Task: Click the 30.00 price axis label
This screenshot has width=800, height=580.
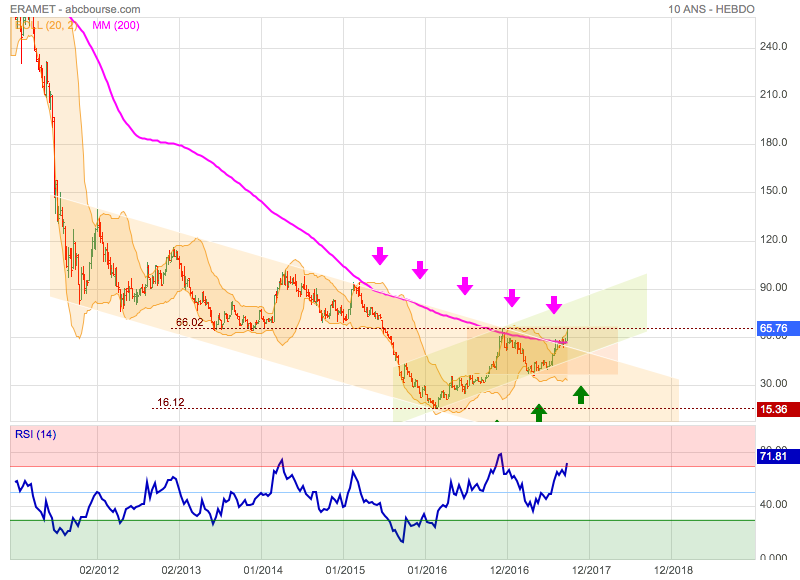Action: coord(773,383)
